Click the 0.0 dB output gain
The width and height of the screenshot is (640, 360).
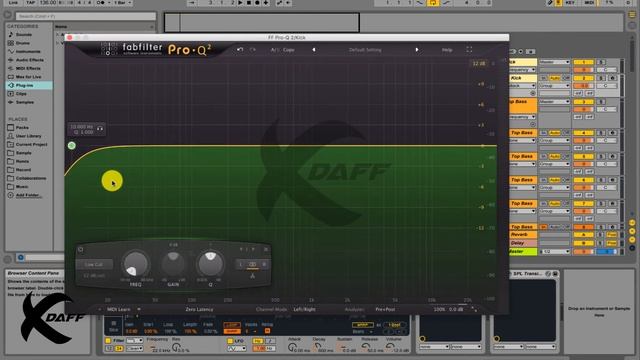[x=456, y=309]
